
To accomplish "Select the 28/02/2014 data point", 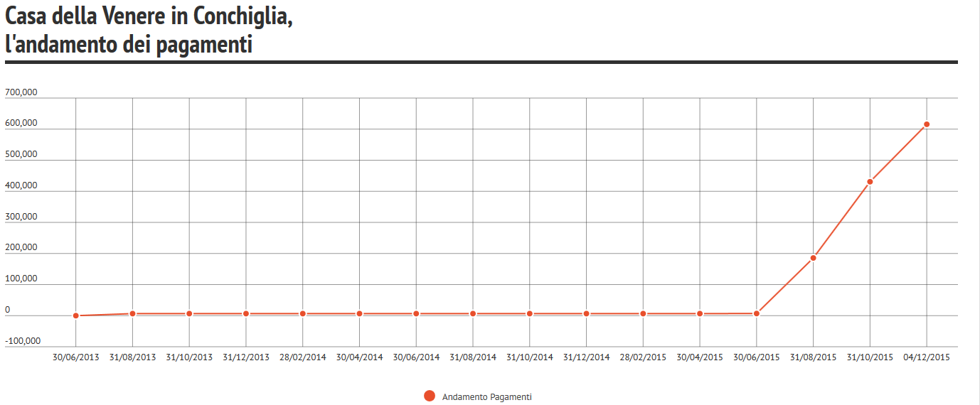I will tap(303, 313).
